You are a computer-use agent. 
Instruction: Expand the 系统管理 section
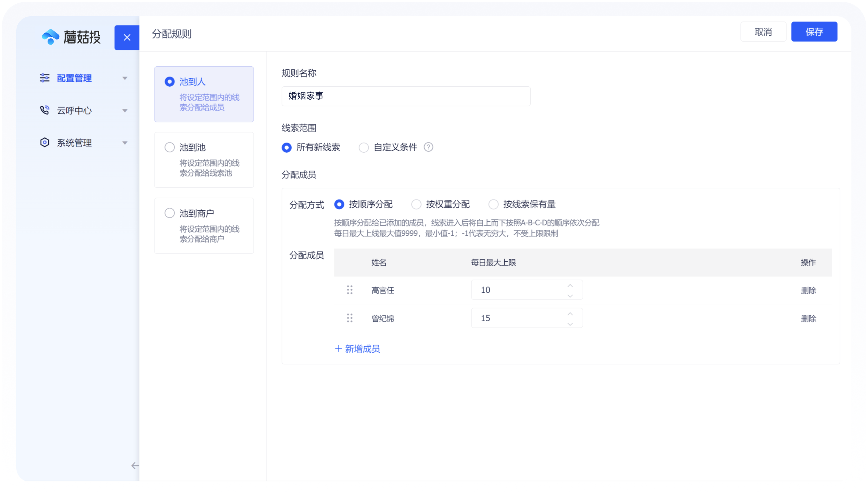point(125,143)
